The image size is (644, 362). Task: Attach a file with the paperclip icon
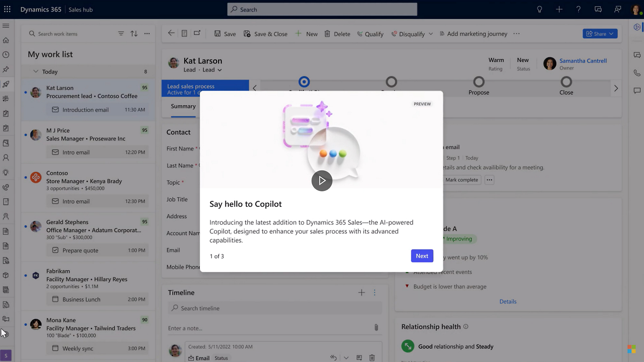tap(376, 328)
